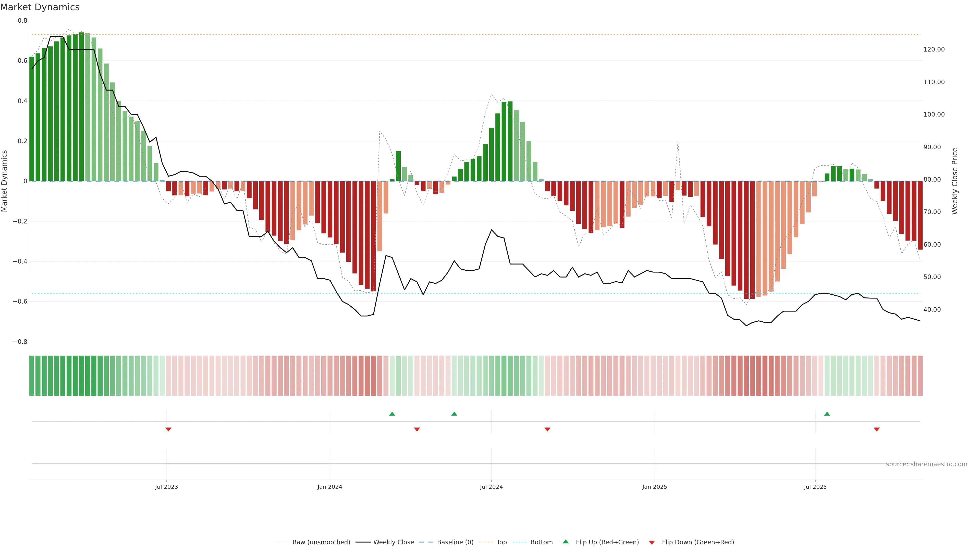Click the red flip-down marker near April 2024
The image size is (980, 551).
tap(416, 429)
